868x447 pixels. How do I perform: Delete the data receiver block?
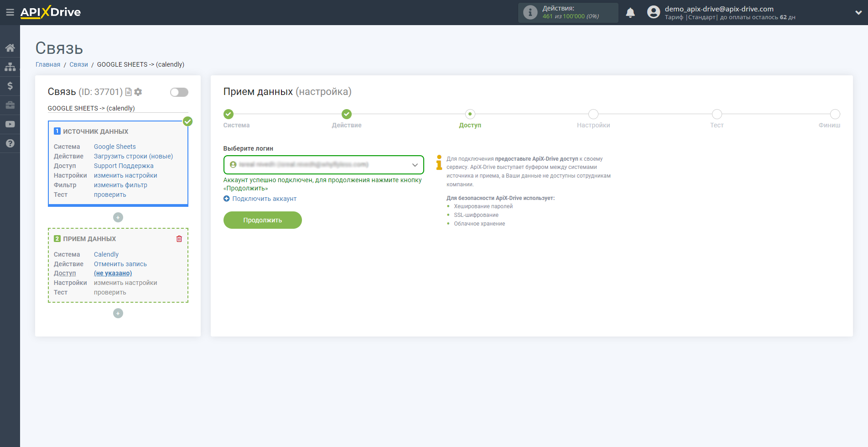179,239
